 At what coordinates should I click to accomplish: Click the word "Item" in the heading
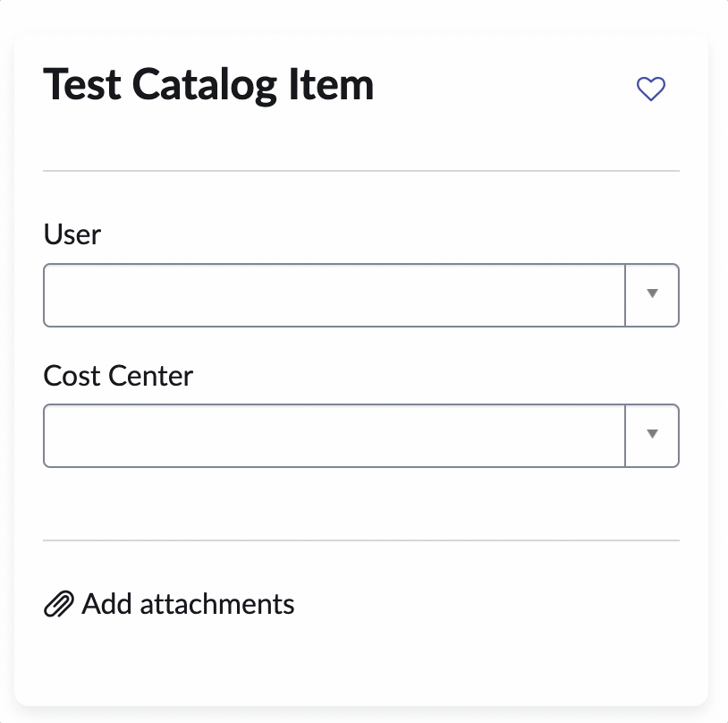(338, 86)
